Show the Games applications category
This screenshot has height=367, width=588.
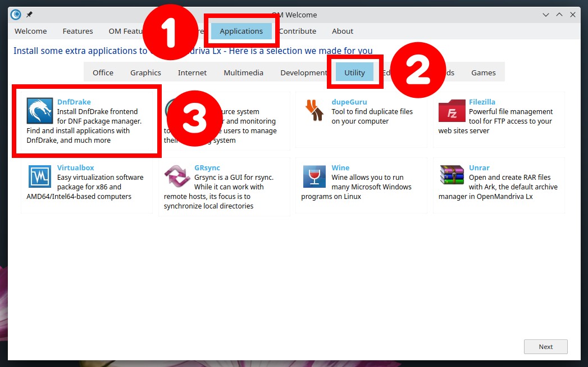(484, 73)
